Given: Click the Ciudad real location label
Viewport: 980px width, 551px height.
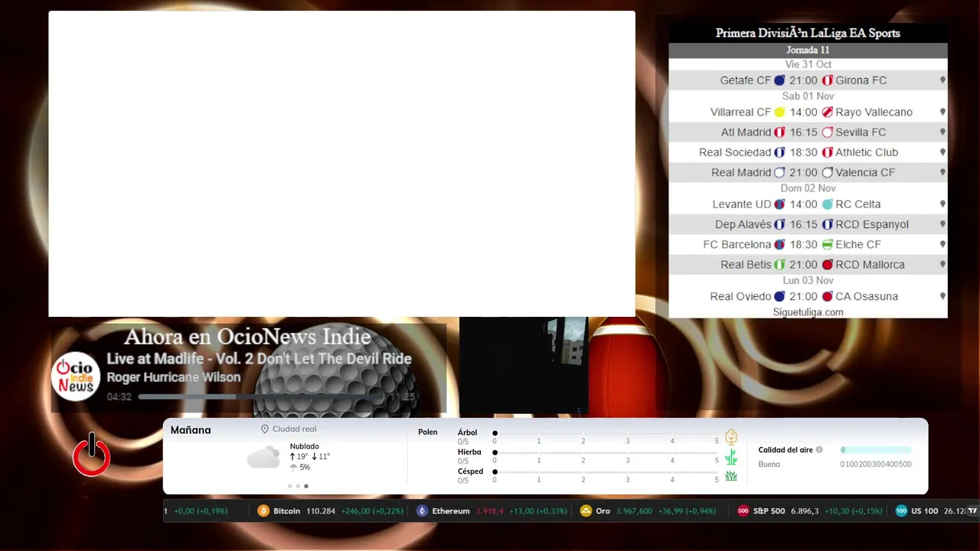Looking at the screenshot, I should click(x=294, y=429).
